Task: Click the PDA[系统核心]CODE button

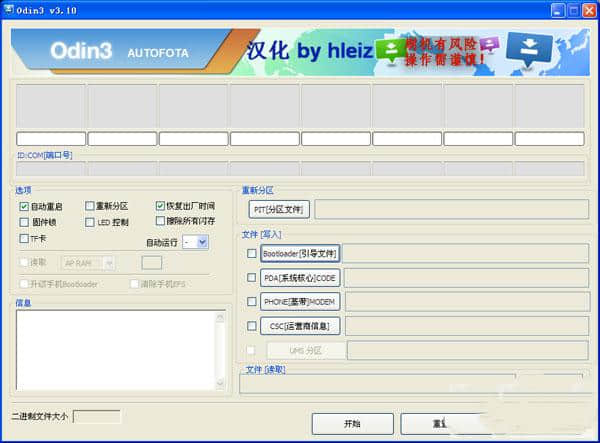Action: (x=300, y=278)
